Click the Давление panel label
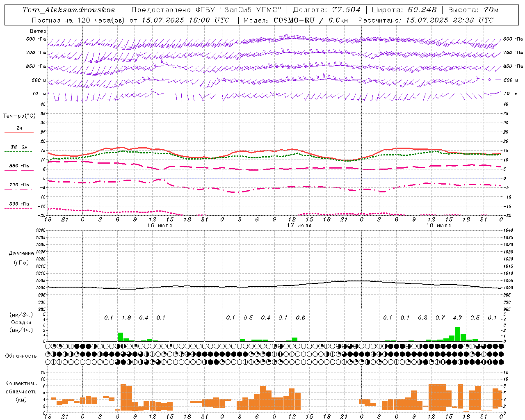The width and height of the screenshot is (525, 420). 21,253
